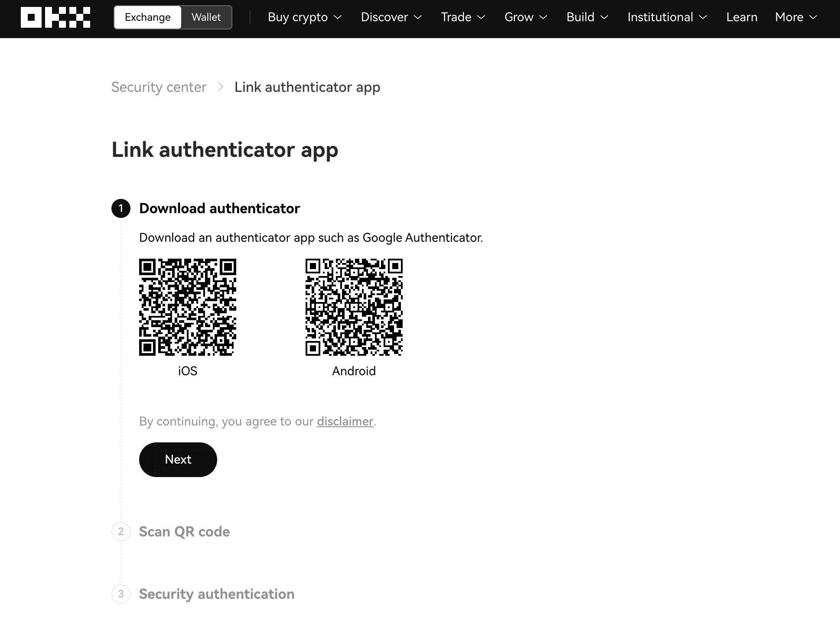Click the step 1 number circle icon

(121, 209)
